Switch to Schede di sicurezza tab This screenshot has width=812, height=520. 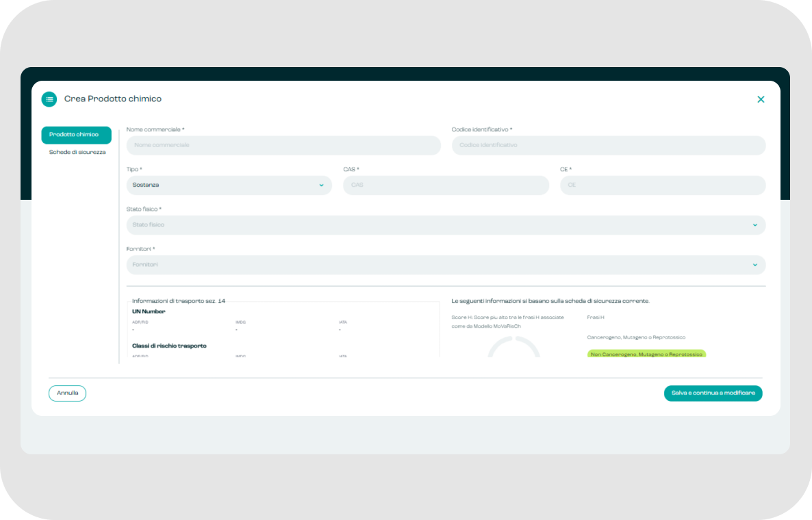click(77, 152)
